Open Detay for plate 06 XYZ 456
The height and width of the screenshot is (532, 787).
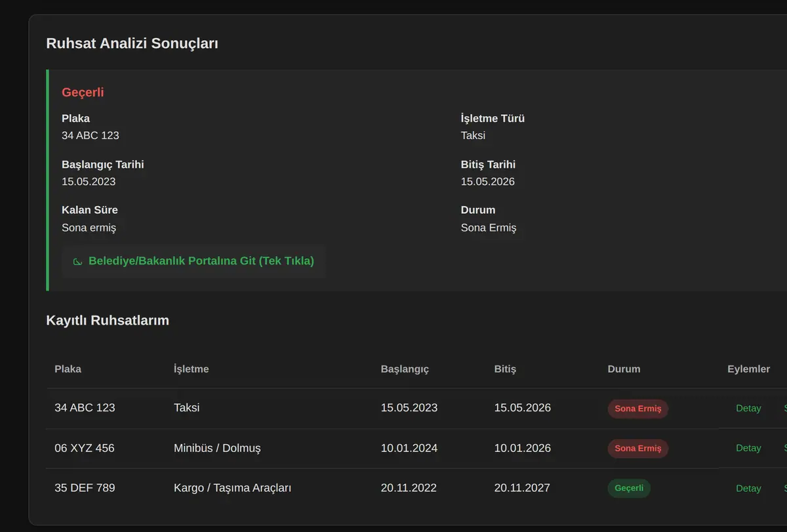pos(748,448)
